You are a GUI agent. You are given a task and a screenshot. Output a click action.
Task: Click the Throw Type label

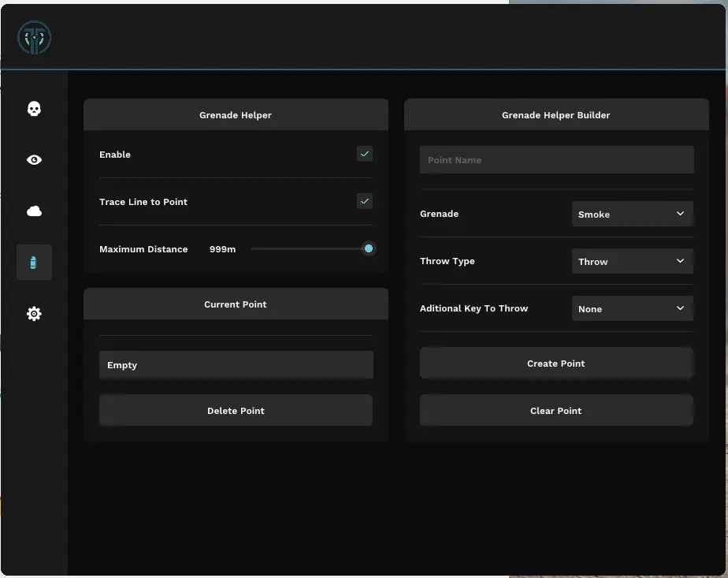click(447, 261)
